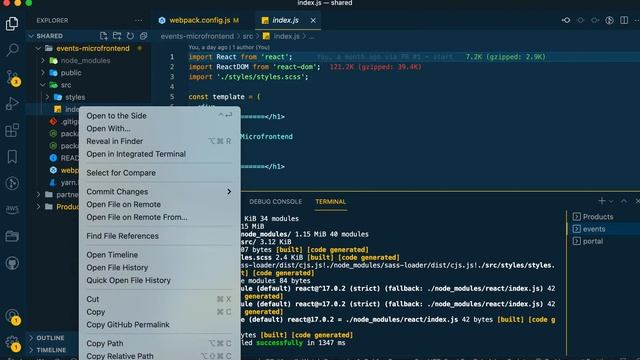
Task: Open the GitHub view icon
Action: [12, 263]
